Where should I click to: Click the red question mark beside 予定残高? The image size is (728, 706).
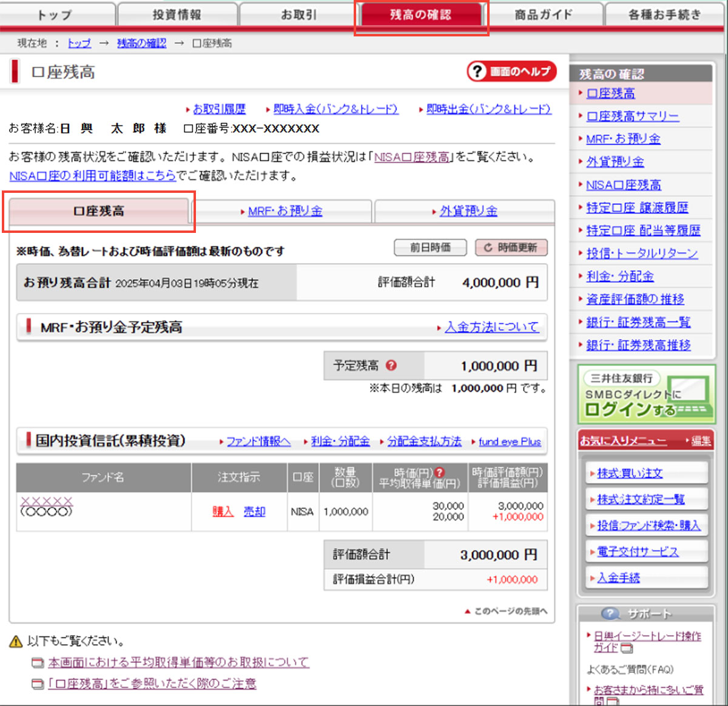[391, 365]
